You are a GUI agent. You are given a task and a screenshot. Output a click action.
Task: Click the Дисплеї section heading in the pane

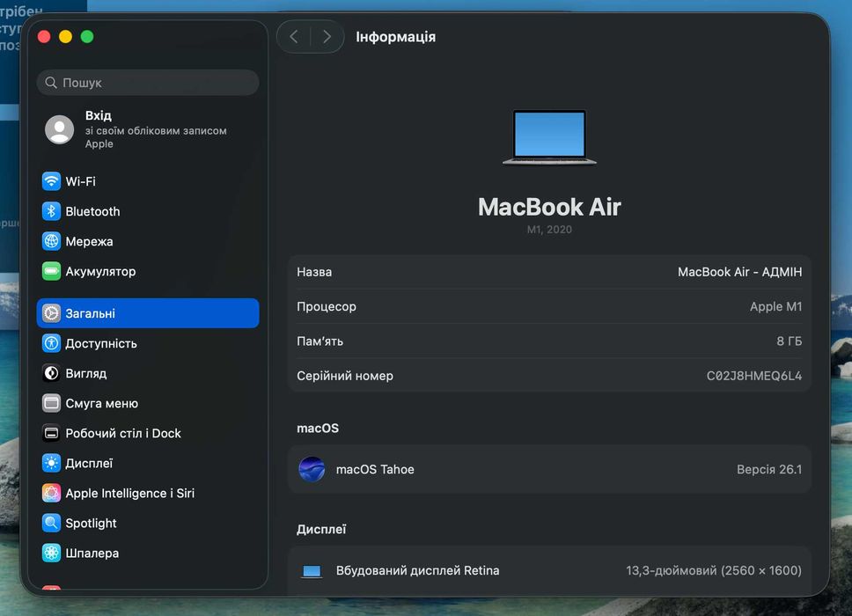pos(321,529)
